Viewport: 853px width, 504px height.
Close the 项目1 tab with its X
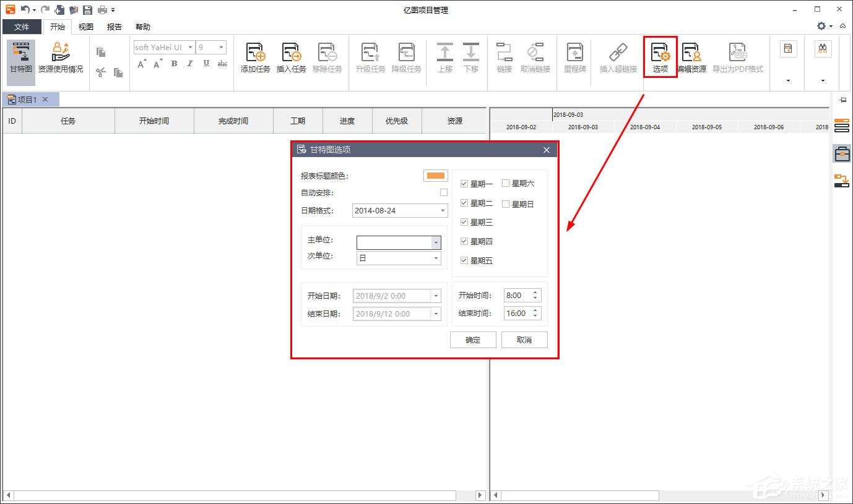[x=45, y=100]
